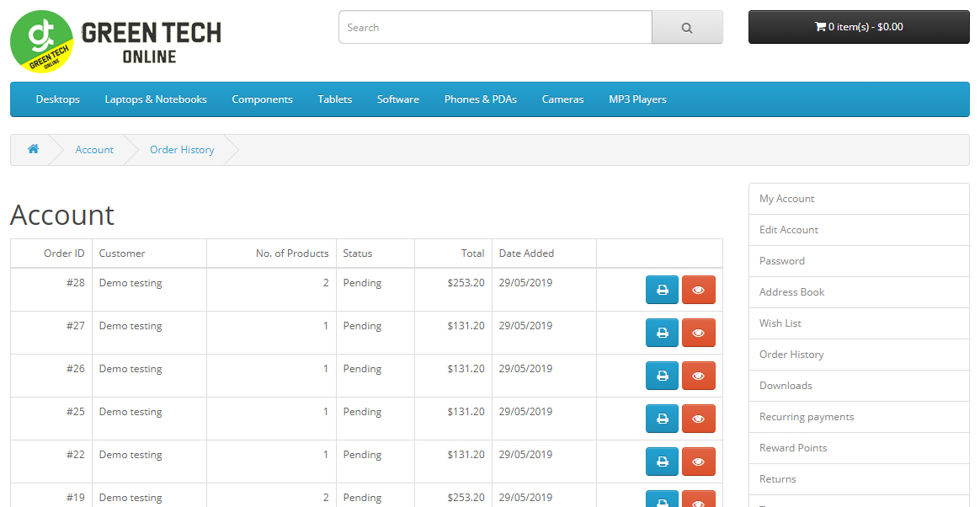Click the magnifier search button
This screenshot has height=507, width=980.
(x=687, y=28)
